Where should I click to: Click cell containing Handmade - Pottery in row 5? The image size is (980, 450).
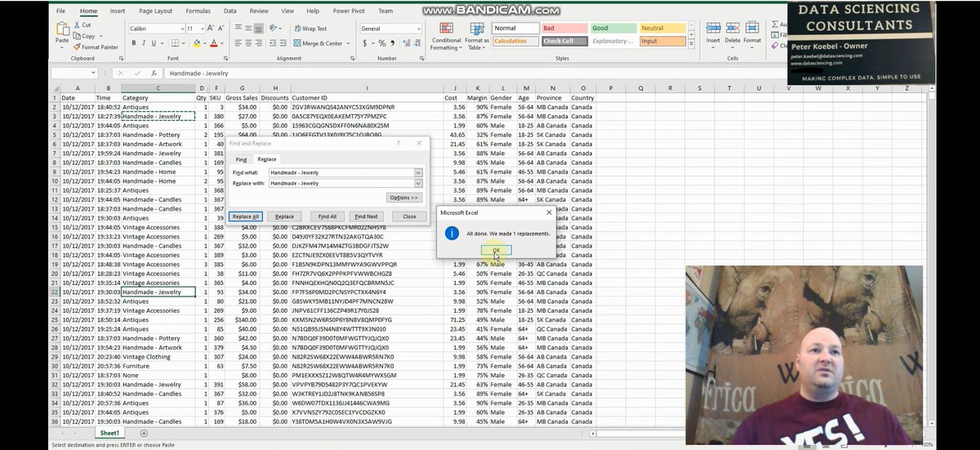(x=158, y=135)
